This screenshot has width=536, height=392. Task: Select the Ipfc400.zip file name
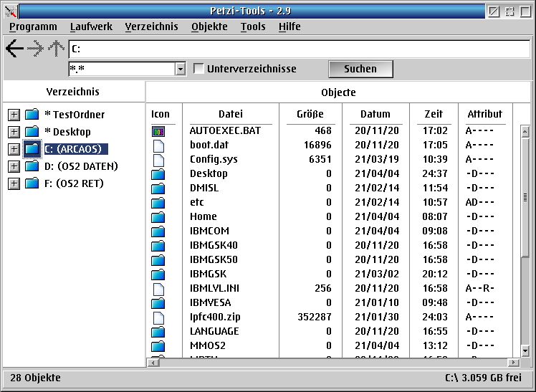click(x=216, y=317)
